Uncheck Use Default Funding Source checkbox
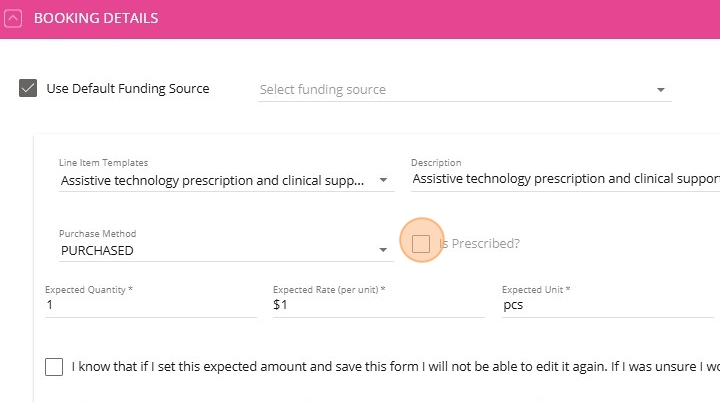This screenshot has width=720, height=402. [x=28, y=89]
